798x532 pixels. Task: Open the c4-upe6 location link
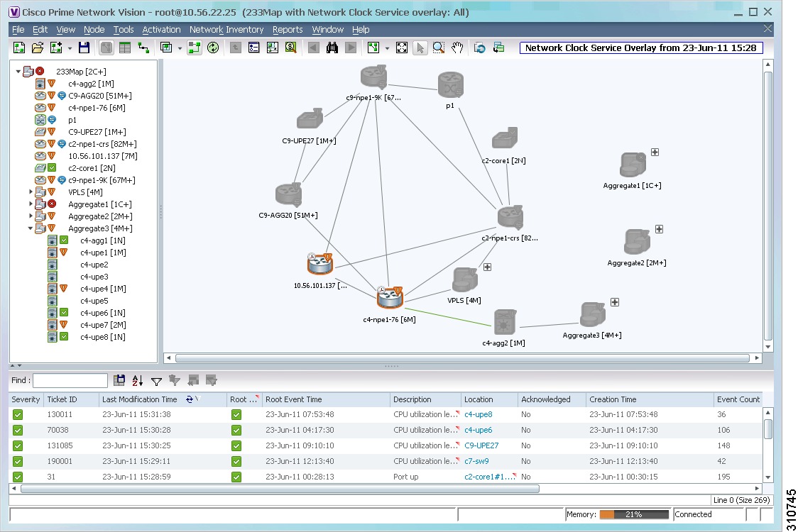click(479, 430)
